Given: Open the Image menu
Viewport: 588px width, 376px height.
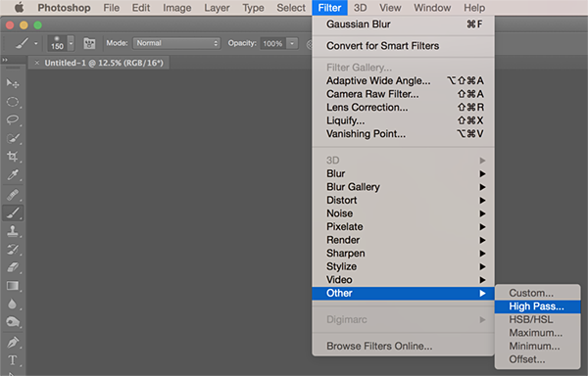Looking at the screenshot, I should (x=177, y=8).
